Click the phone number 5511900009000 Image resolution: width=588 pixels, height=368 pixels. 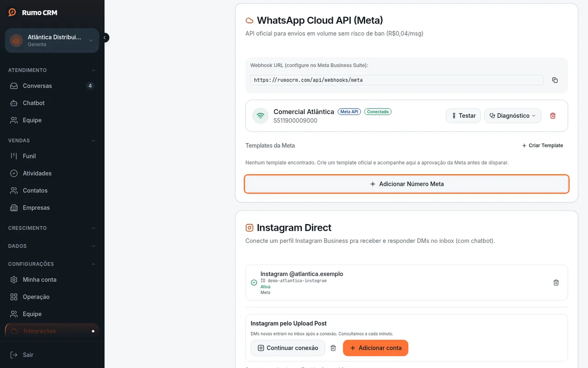295,121
